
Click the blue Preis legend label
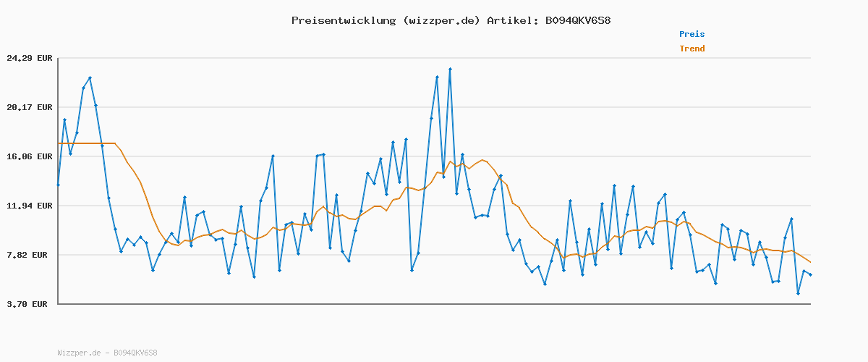point(692,34)
